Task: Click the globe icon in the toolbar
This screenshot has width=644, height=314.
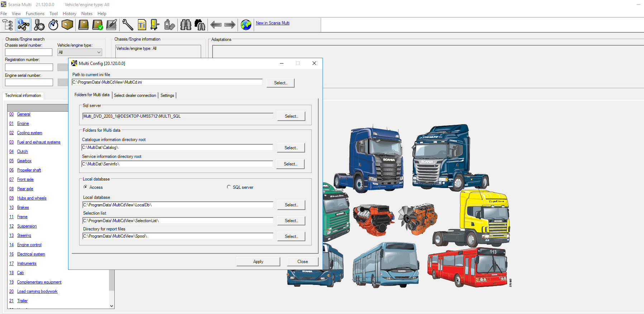Action: tap(246, 25)
